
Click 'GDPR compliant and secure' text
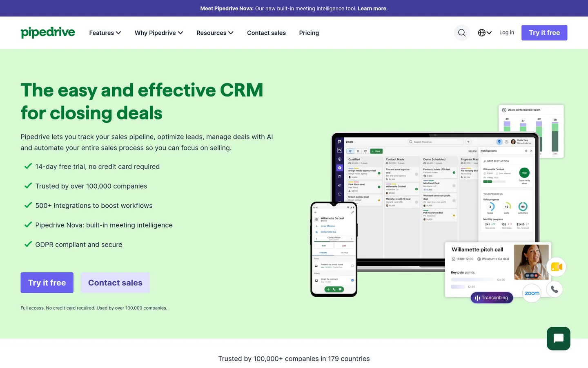79,245
